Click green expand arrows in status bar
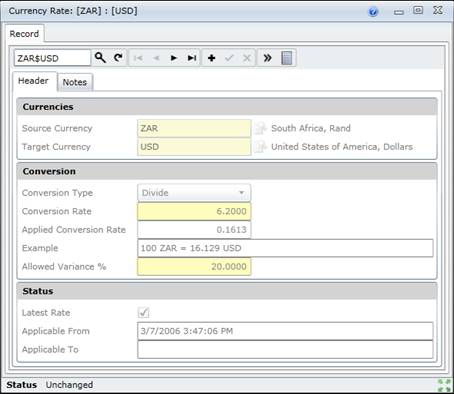 pos(444,385)
